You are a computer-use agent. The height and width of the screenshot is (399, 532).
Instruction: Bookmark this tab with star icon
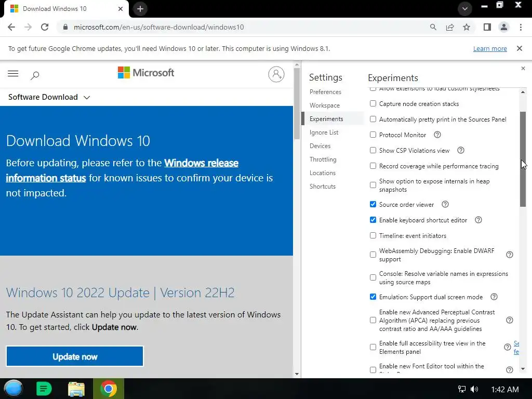(x=467, y=27)
